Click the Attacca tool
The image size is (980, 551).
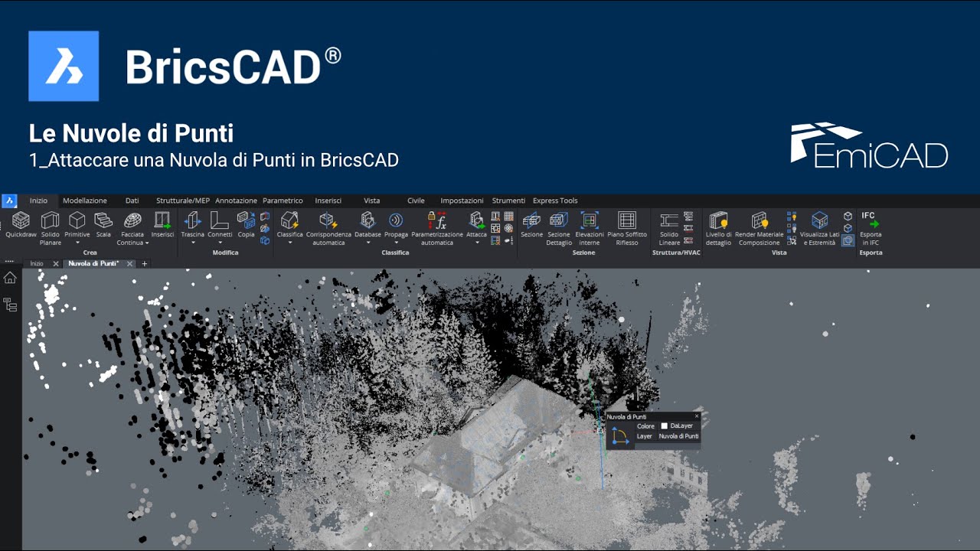(476, 226)
